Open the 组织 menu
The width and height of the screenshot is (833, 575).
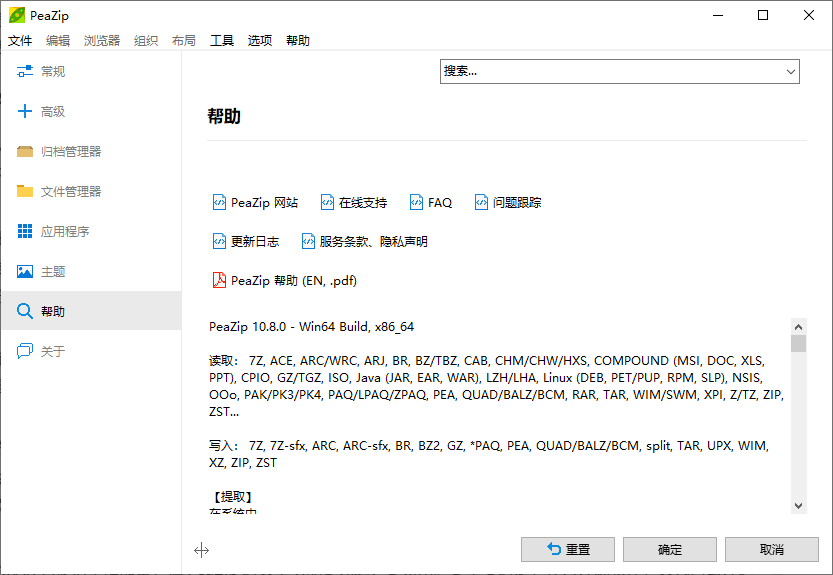tap(146, 40)
